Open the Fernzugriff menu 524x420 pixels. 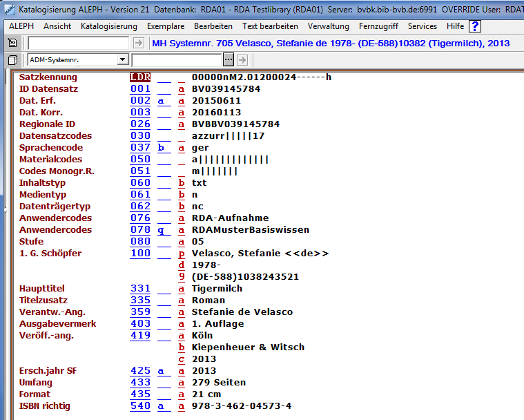pos(378,26)
